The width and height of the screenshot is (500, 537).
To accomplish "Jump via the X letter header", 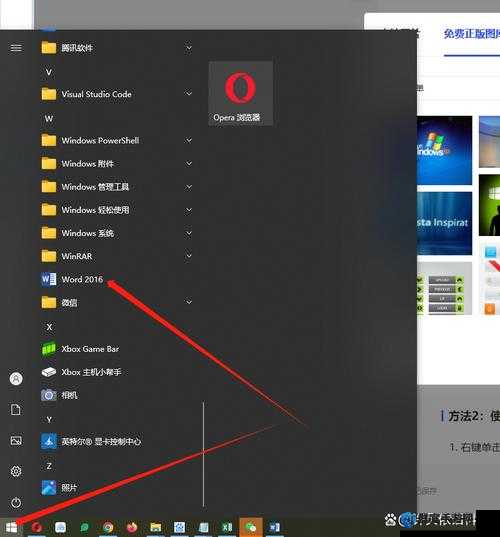I will coord(49,327).
